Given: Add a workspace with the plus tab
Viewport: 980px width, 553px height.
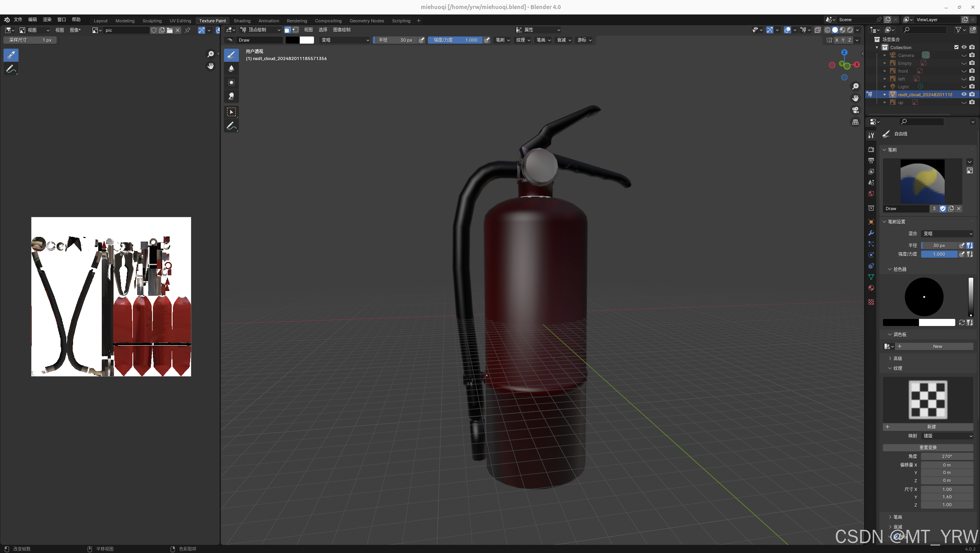Looking at the screenshot, I should [418, 21].
